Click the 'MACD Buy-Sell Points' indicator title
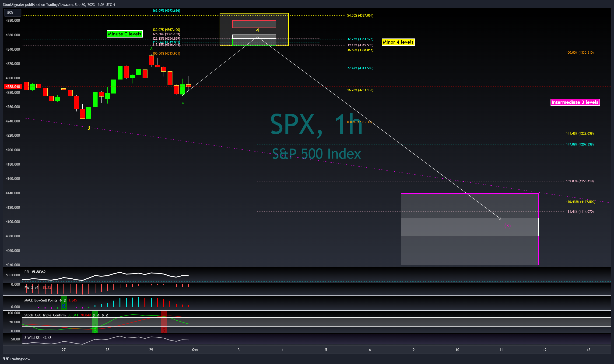 (x=41, y=300)
